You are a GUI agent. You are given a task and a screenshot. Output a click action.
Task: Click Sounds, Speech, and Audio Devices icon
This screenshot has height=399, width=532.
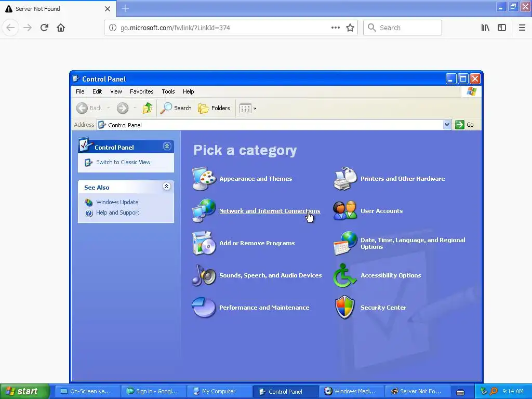(204, 275)
